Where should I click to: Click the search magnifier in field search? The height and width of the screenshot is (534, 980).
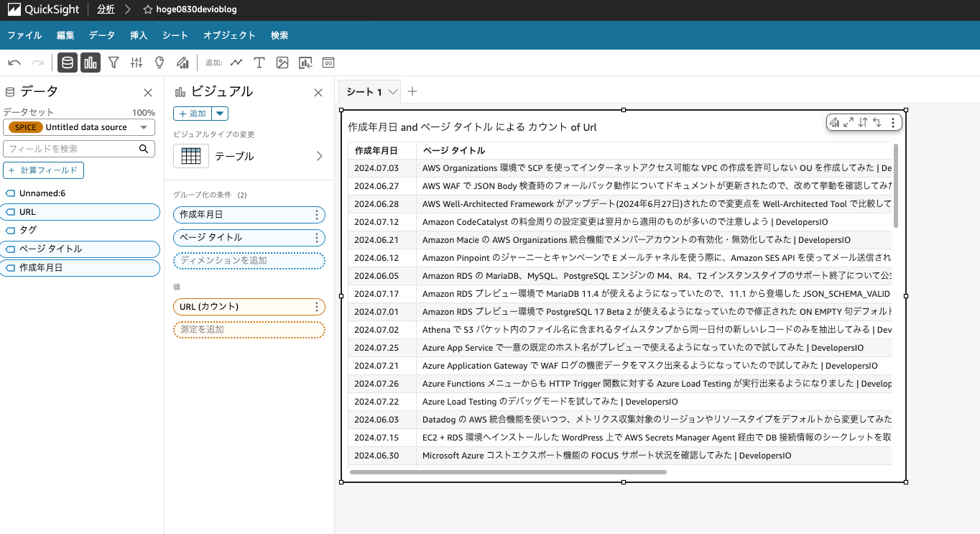point(144,149)
